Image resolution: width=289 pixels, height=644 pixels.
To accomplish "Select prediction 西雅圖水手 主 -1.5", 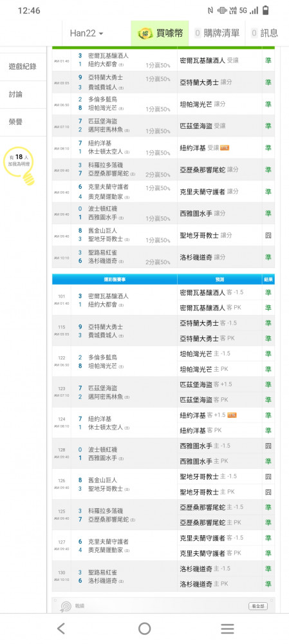I will click(x=205, y=446).
